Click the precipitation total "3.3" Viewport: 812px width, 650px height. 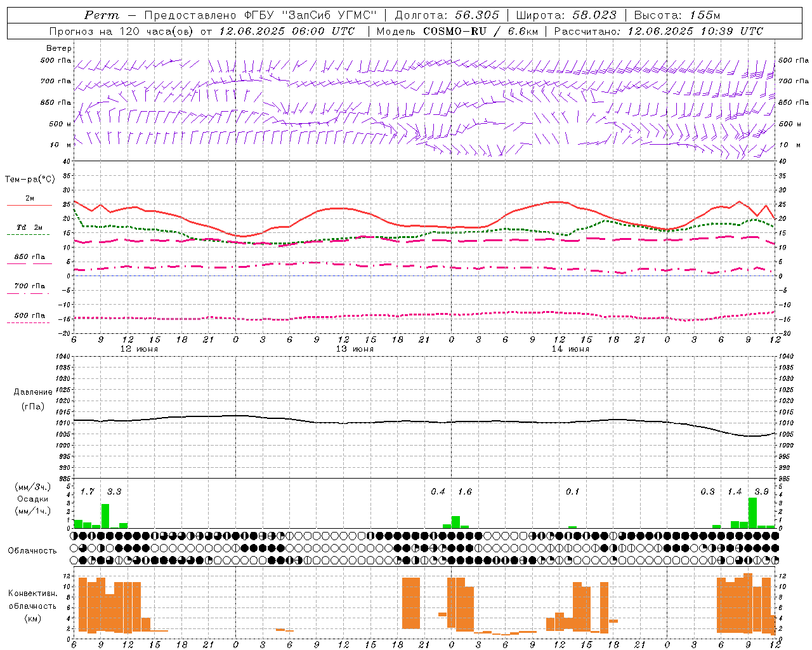click(x=114, y=492)
